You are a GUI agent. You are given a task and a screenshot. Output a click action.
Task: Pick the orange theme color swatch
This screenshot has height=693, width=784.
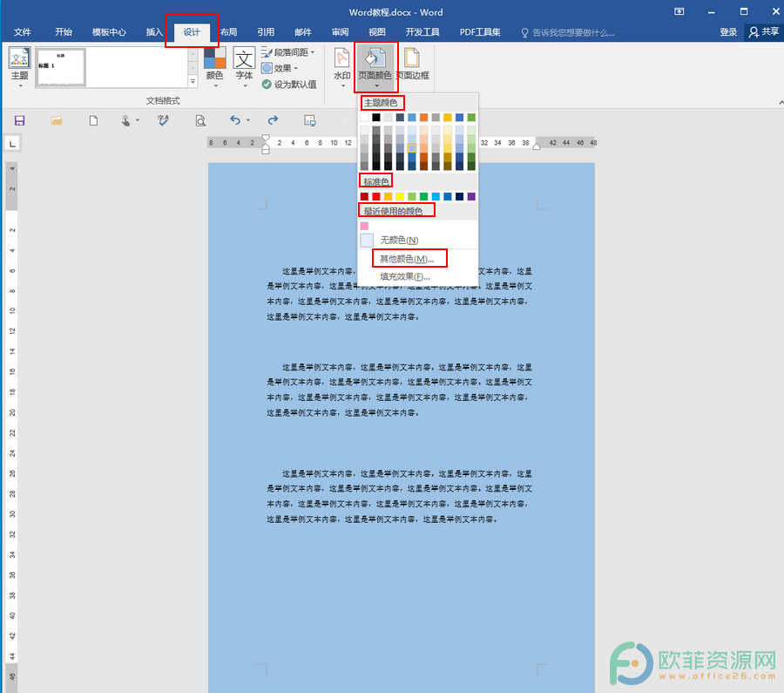click(423, 118)
